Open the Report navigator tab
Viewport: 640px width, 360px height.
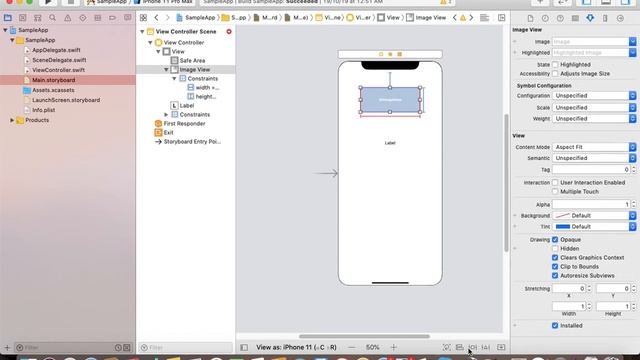127,18
